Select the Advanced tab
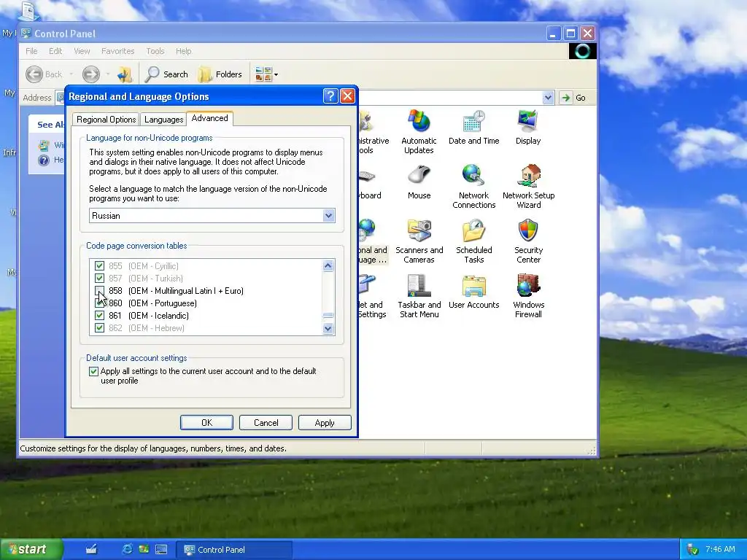The height and width of the screenshot is (560, 747). (x=209, y=118)
